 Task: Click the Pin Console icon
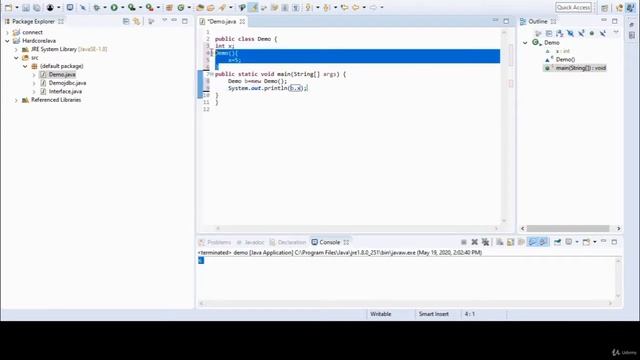click(x=557, y=242)
